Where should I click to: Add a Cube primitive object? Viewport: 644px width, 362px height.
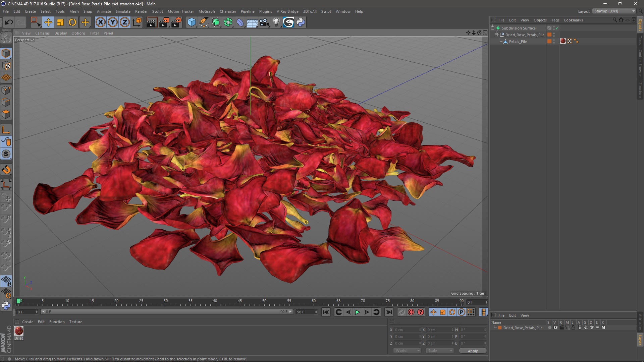click(192, 22)
